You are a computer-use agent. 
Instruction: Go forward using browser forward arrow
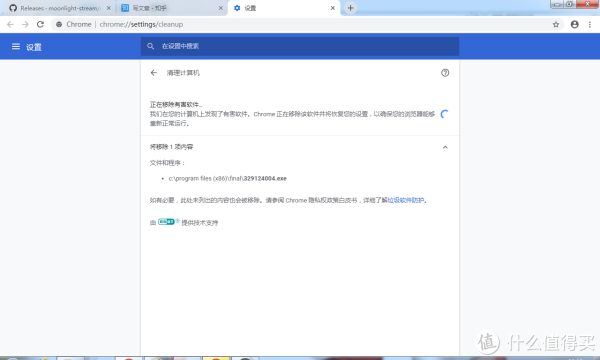[25, 24]
